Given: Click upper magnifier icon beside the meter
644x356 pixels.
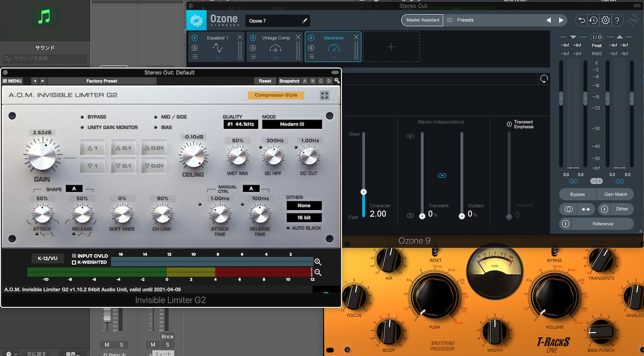Looking at the screenshot, I should 318,262.
